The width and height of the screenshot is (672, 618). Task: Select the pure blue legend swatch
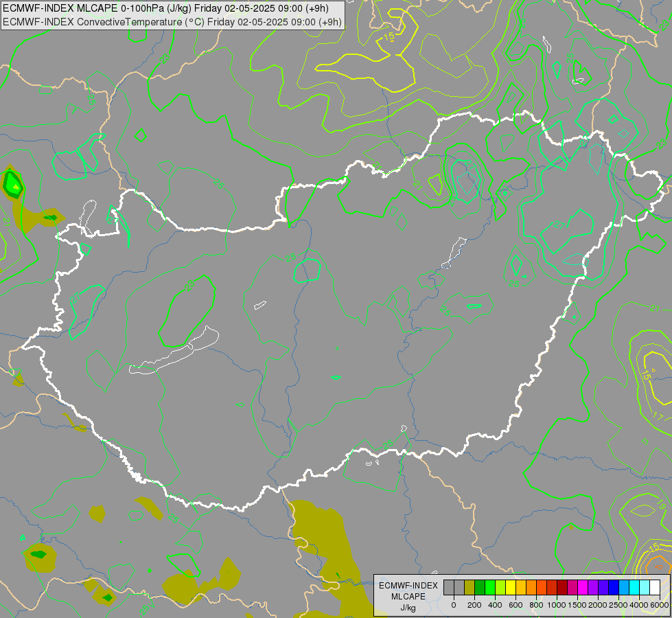[x=614, y=588]
